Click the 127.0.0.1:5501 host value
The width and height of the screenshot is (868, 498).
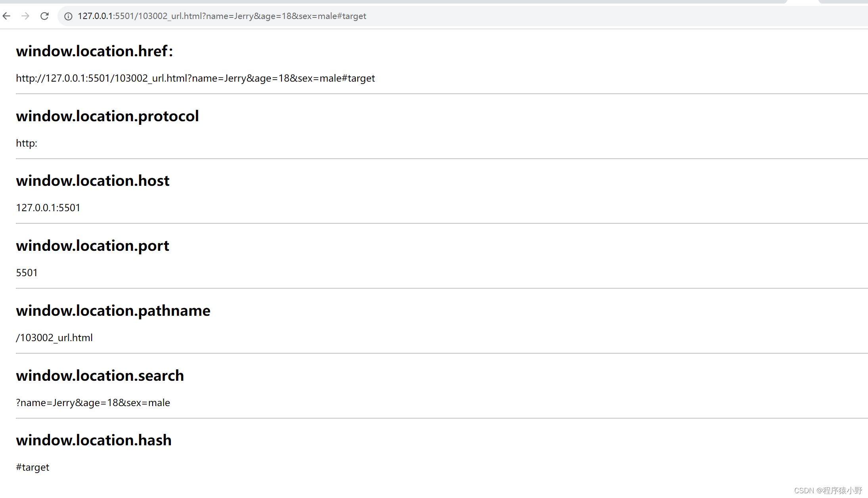48,208
